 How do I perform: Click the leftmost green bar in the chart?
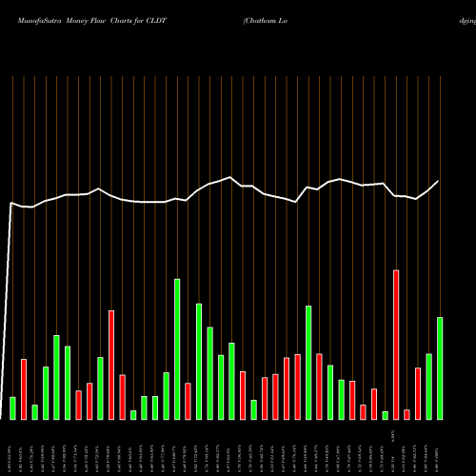point(12,408)
